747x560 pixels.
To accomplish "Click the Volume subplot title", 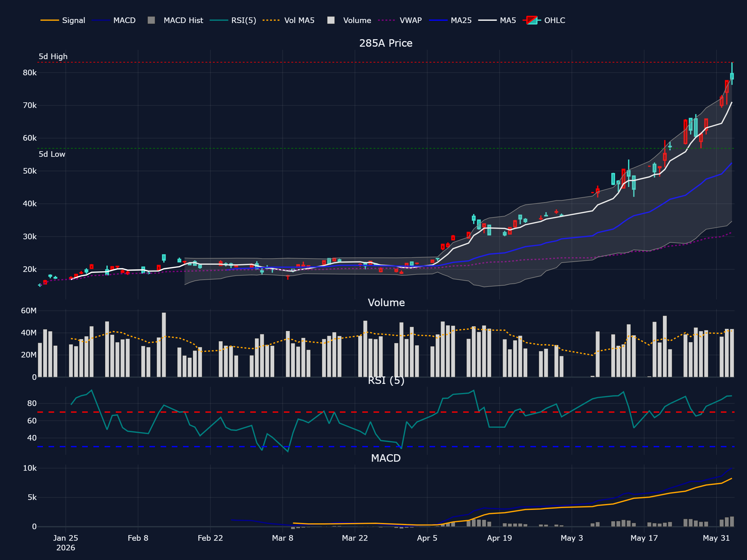I will point(386,302).
